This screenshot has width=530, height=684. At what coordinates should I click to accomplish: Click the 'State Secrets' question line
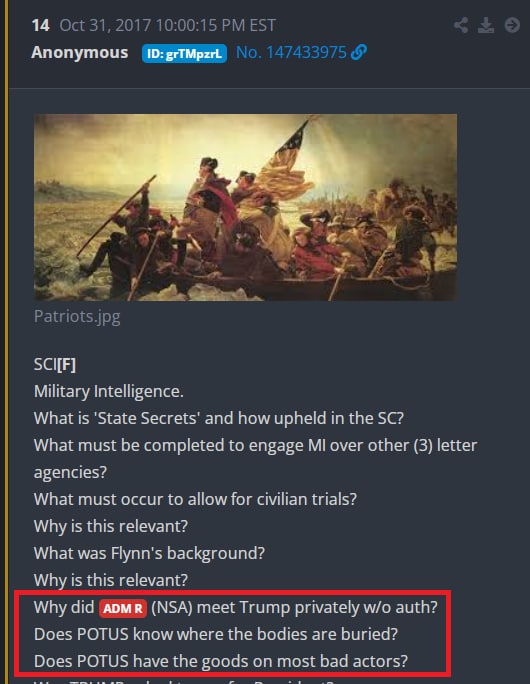[x=219, y=418]
